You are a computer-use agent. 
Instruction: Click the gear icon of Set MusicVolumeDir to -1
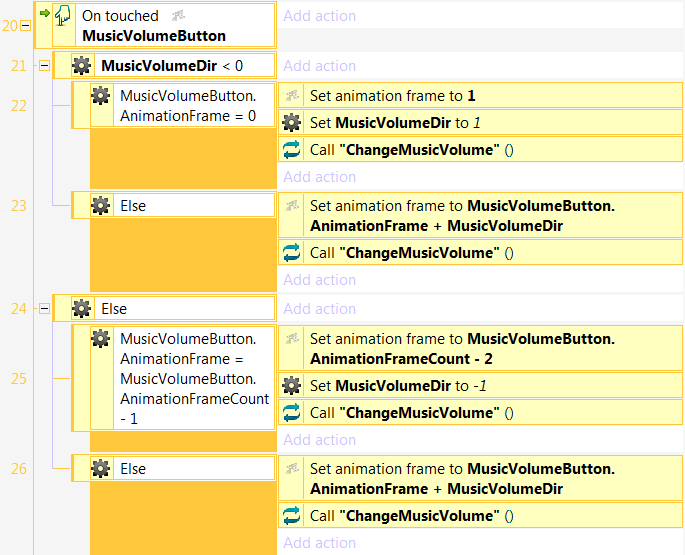(292, 386)
